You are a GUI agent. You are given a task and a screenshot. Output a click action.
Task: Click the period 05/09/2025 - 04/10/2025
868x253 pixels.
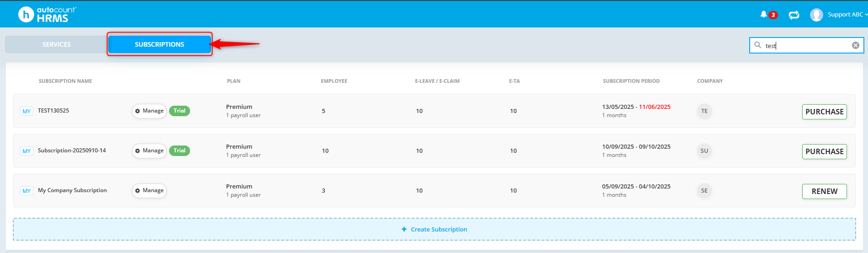(x=636, y=186)
